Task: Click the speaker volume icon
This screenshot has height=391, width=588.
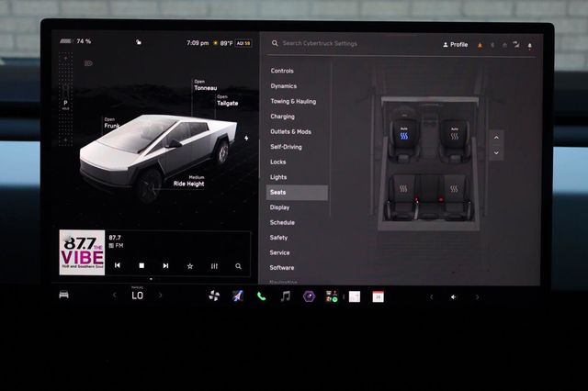Action: pos(454,297)
